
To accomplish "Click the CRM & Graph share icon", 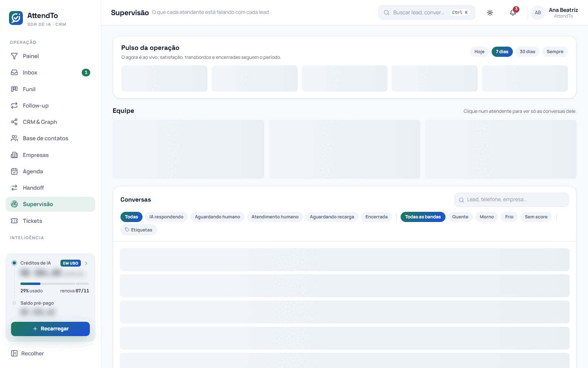I will 14,122.
